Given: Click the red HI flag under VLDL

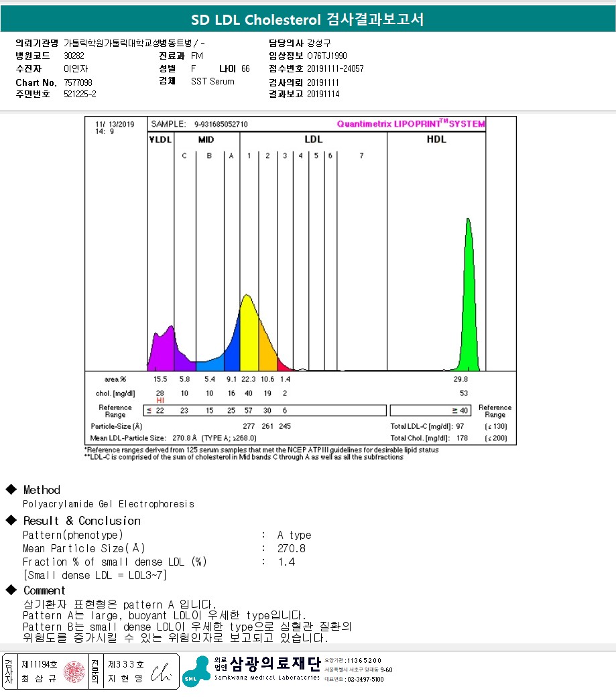Looking at the screenshot, I should coord(160,401).
